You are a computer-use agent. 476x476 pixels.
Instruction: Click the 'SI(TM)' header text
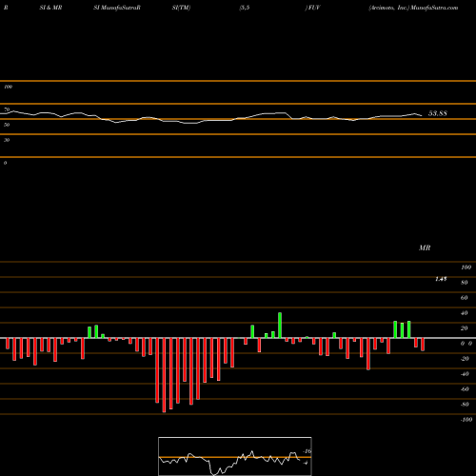coord(181,8)
